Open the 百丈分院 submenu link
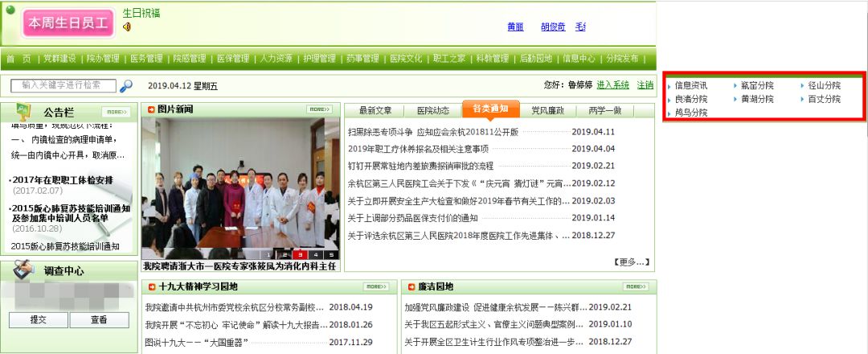Screen dimensions: 868x354 (x=825, y=99)
